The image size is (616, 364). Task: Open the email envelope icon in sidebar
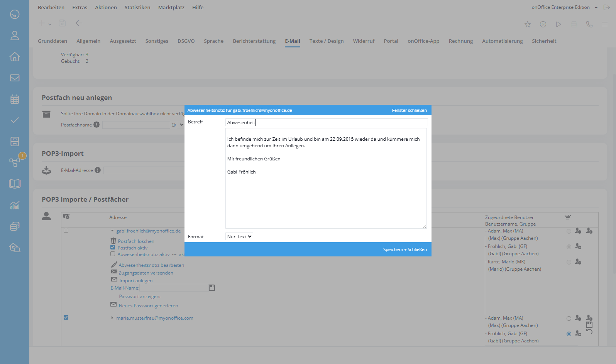(x=15, y=78)
